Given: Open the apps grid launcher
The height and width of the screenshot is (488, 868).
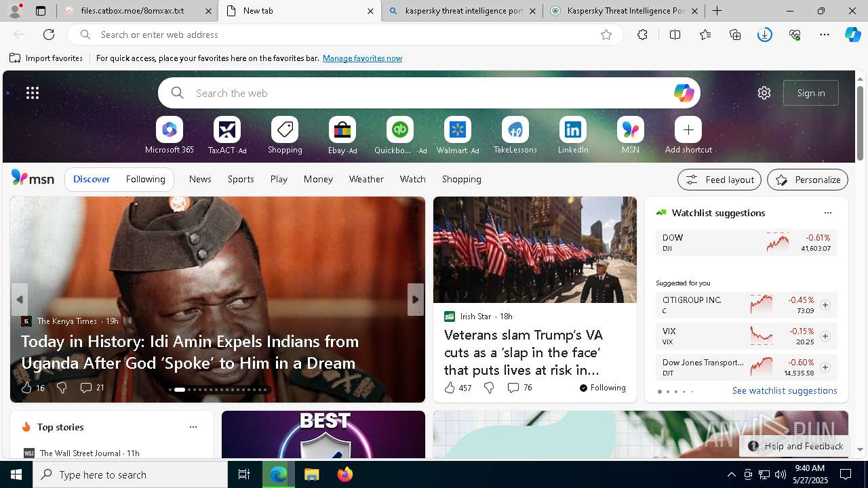Looking at the screenshot, I should (33, 93).
